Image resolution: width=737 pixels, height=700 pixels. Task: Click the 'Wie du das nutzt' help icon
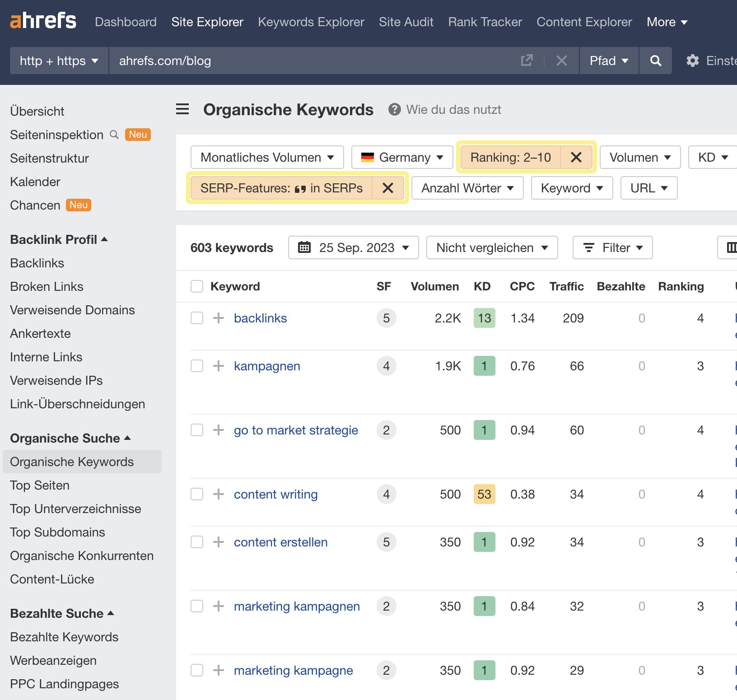tap(394, 109)
